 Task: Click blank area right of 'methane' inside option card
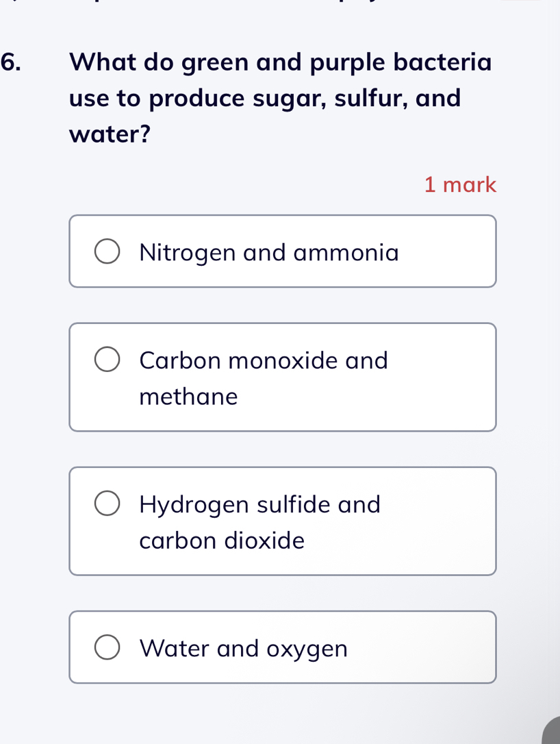point(363,397)
